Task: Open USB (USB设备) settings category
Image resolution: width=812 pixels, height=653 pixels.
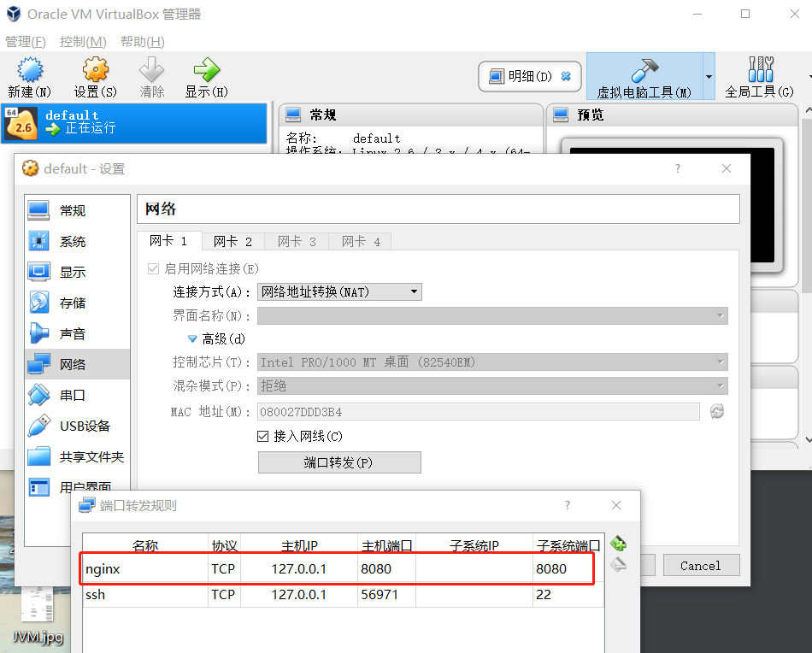Action: [77, 426]
